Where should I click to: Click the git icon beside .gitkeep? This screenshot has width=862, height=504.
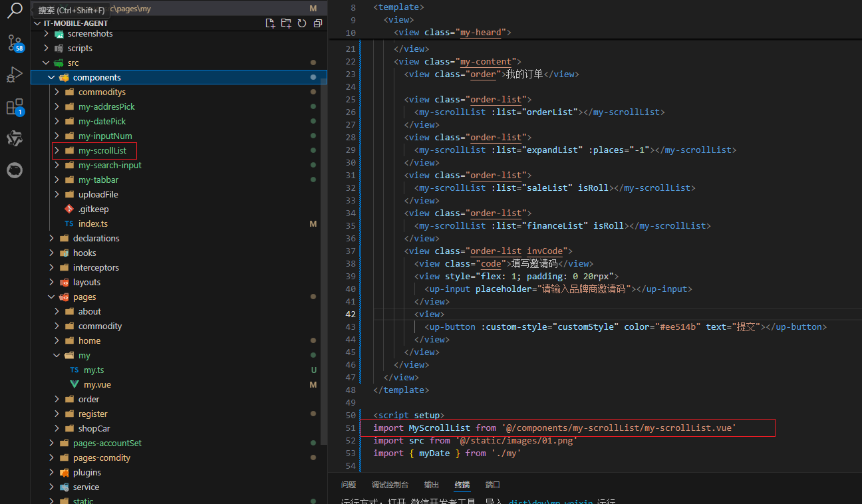coord(69,209)
